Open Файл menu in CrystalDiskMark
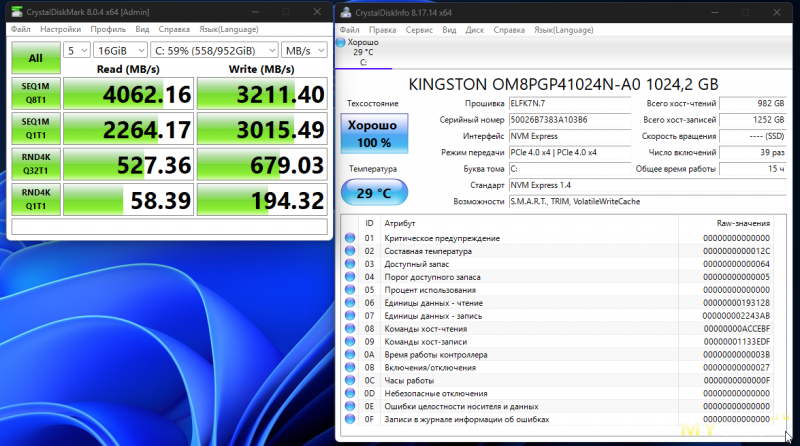 20,29
